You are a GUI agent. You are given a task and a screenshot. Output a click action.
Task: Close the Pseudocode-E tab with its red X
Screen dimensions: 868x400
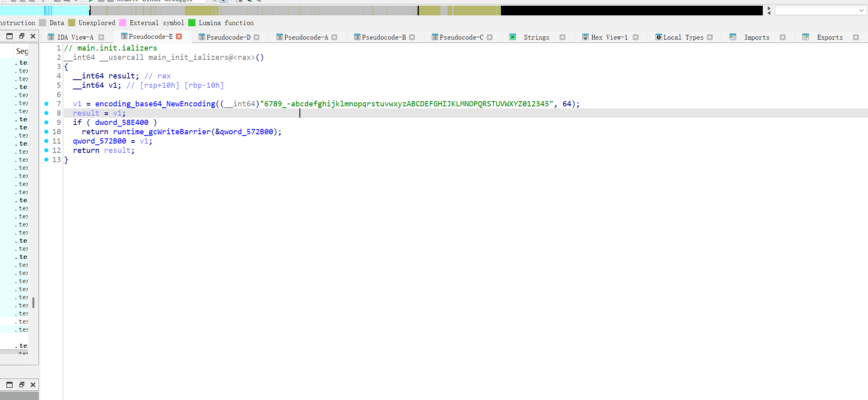179,36
